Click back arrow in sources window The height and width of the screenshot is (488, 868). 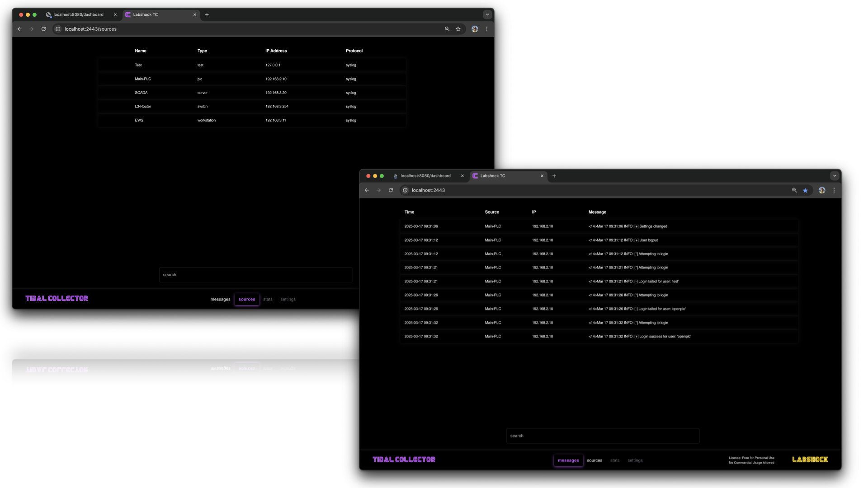pos(19,29)
